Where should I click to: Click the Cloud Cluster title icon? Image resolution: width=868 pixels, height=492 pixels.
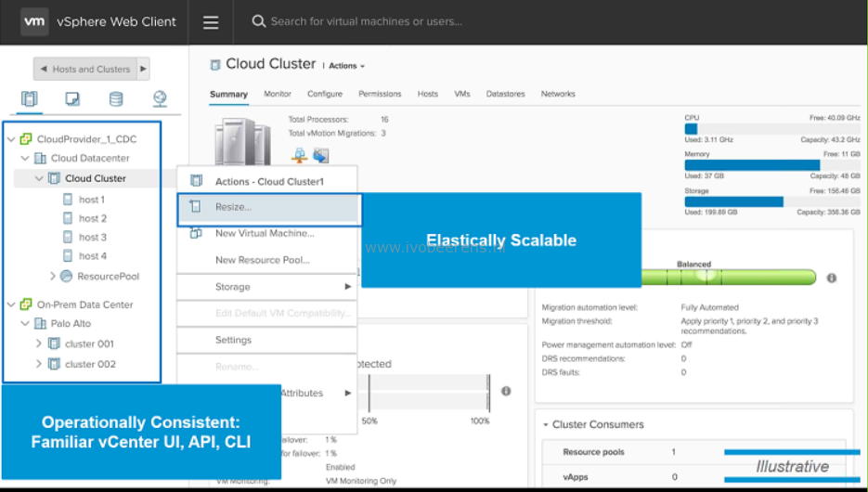pyautogui.click(x=215, y=65)
